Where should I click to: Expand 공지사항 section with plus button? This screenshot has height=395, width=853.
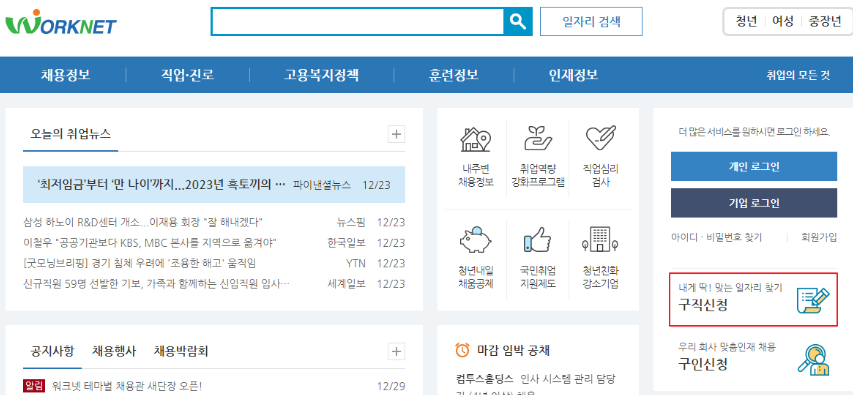tap(396, 351)
